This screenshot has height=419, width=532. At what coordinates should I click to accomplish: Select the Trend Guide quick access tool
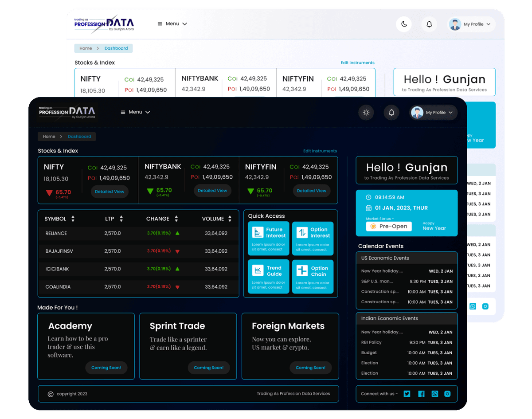(x=268, y=276)
